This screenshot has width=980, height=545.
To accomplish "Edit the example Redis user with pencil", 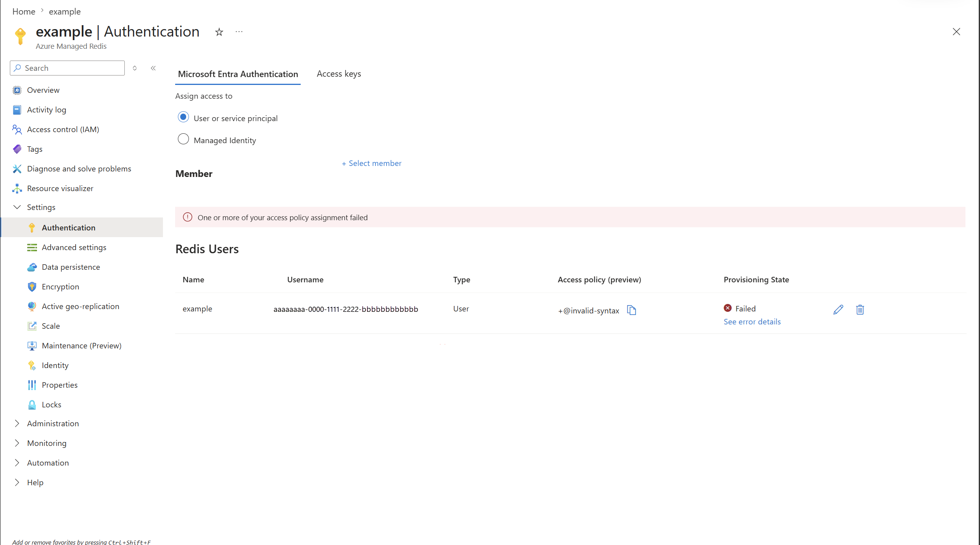I will [838, 310].
